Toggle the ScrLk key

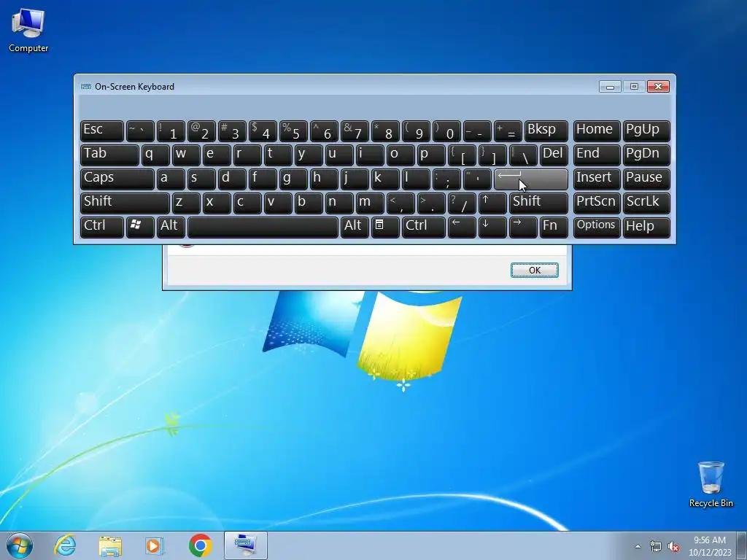point(646,203)
